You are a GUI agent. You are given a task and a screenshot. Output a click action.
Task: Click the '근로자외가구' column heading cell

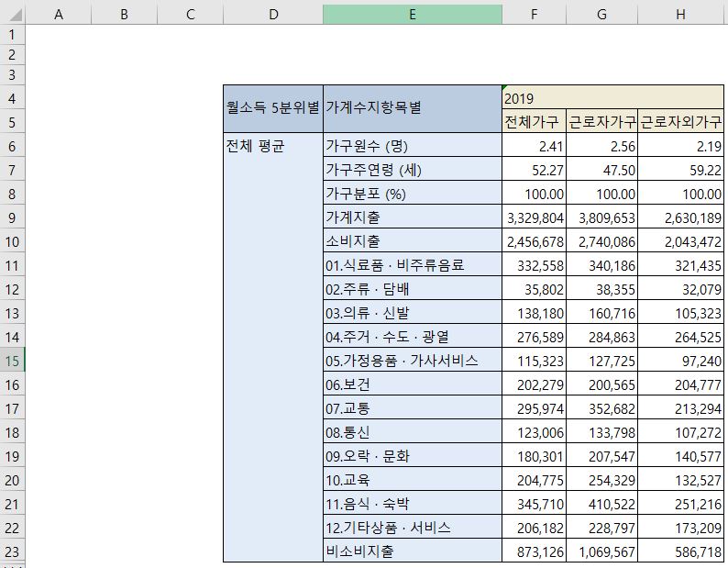click(680, 121)
